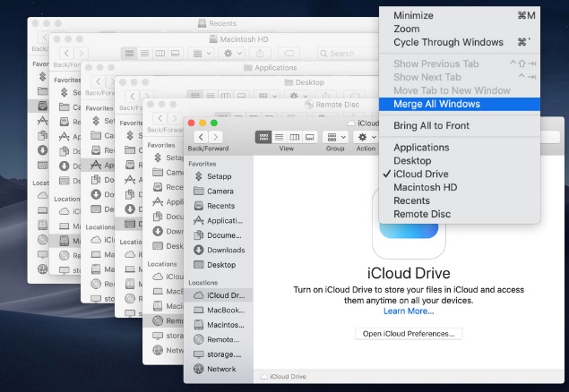Pick Desktop in the window list menu
The height and width of the screenshot is (392, 569).
coord(459,161)
